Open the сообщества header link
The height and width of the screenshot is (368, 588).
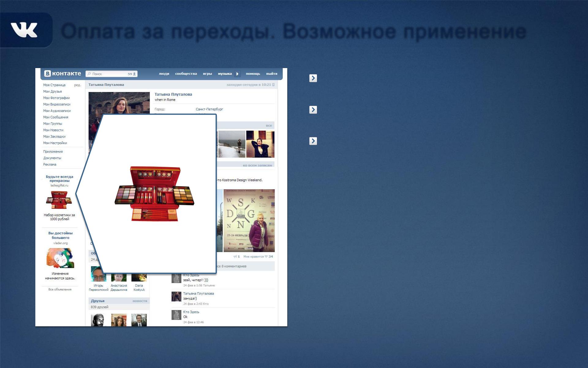click(x=186, y=74)
